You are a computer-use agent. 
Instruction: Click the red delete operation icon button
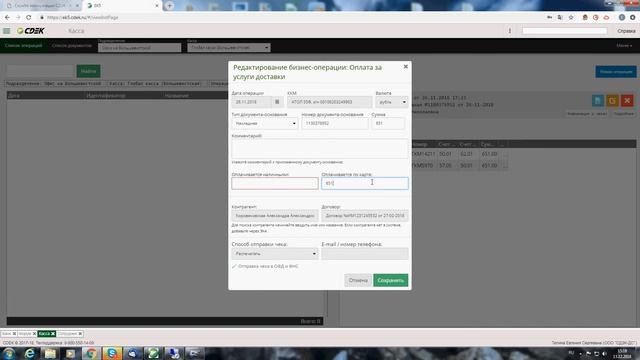(627, 101)
